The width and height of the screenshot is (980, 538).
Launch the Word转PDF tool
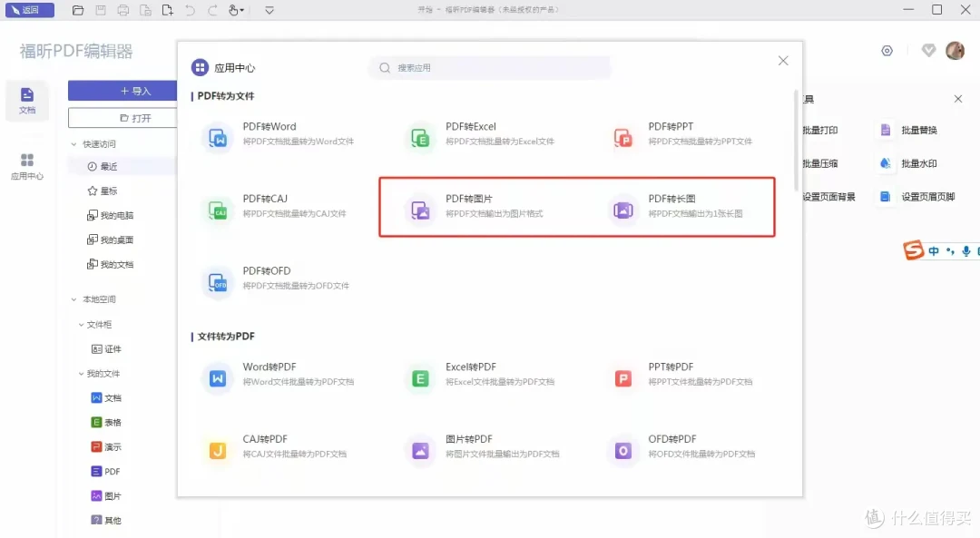click(x=279, y=375)
